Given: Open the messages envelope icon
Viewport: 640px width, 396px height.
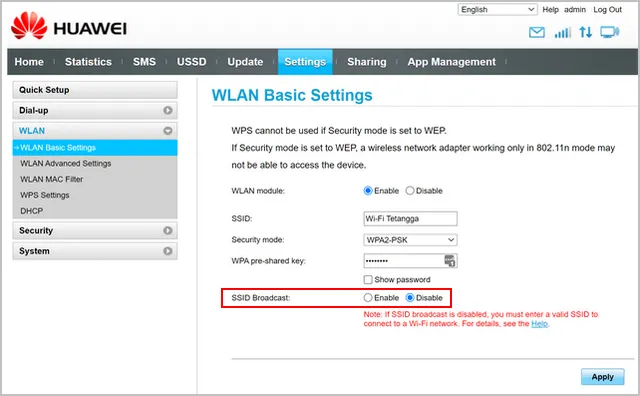Looking at the screenshot, I should tap(536, 32).
